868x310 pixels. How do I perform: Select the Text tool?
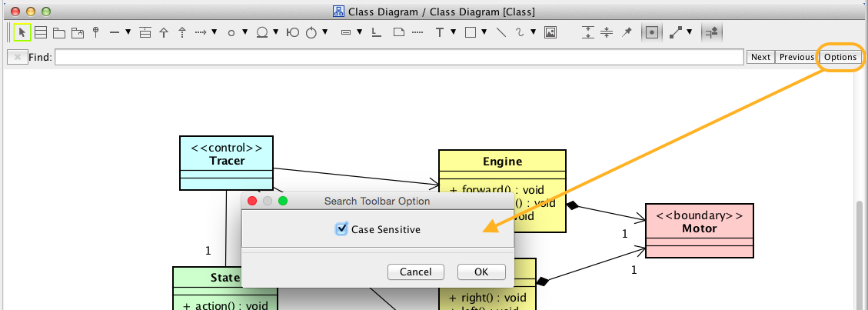pos(440,32)
